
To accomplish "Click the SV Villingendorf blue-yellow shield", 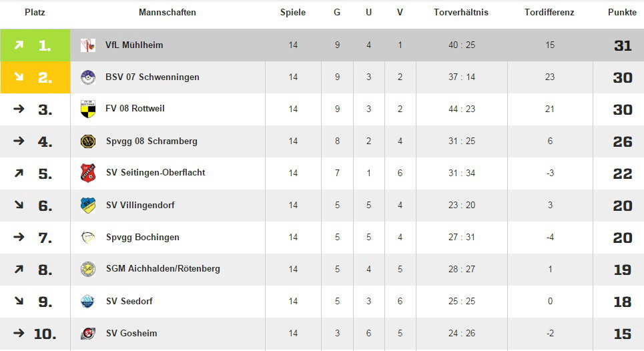I will click(x=88, y=205).
